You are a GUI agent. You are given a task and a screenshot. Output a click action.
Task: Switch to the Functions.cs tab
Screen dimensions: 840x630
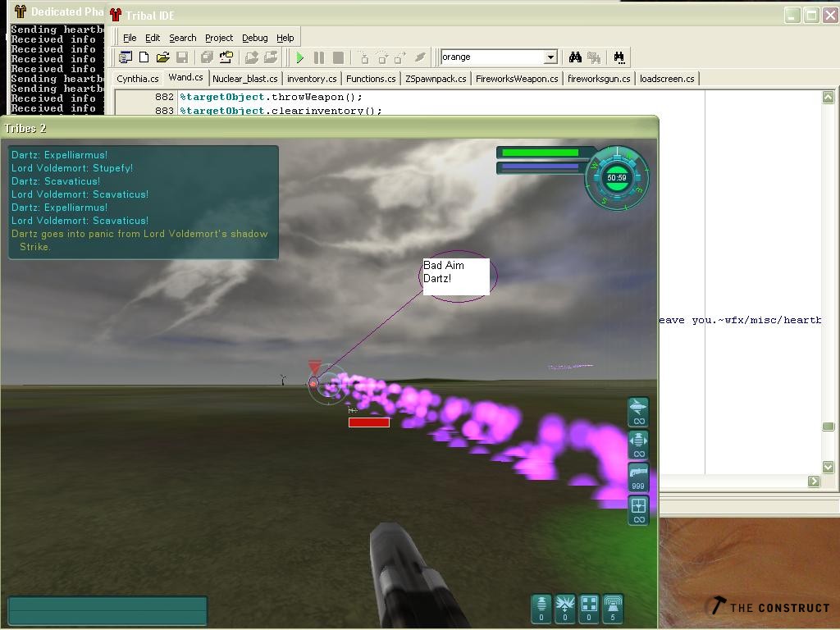tap(371, 79)
